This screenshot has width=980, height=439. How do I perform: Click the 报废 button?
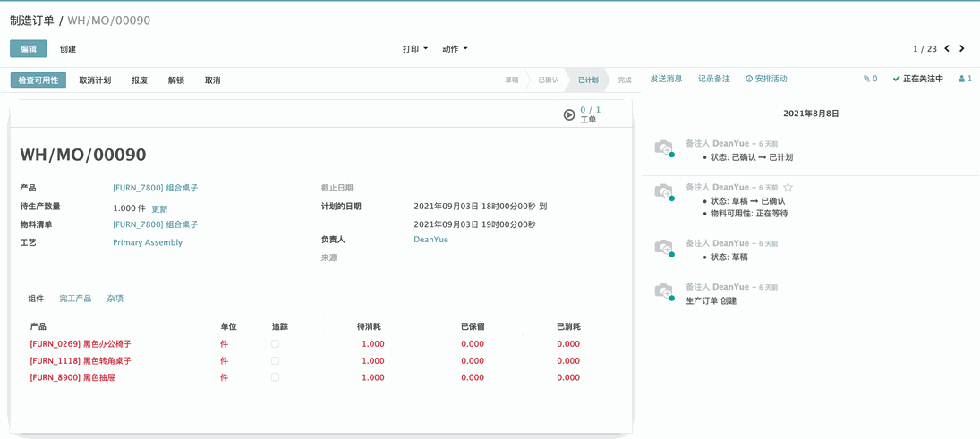(140, 80)
